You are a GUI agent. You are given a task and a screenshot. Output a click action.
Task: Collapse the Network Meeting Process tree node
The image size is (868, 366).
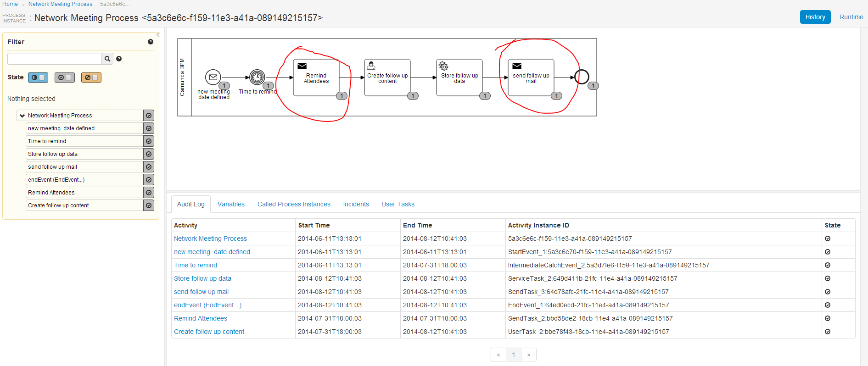[x=22, y=116]
